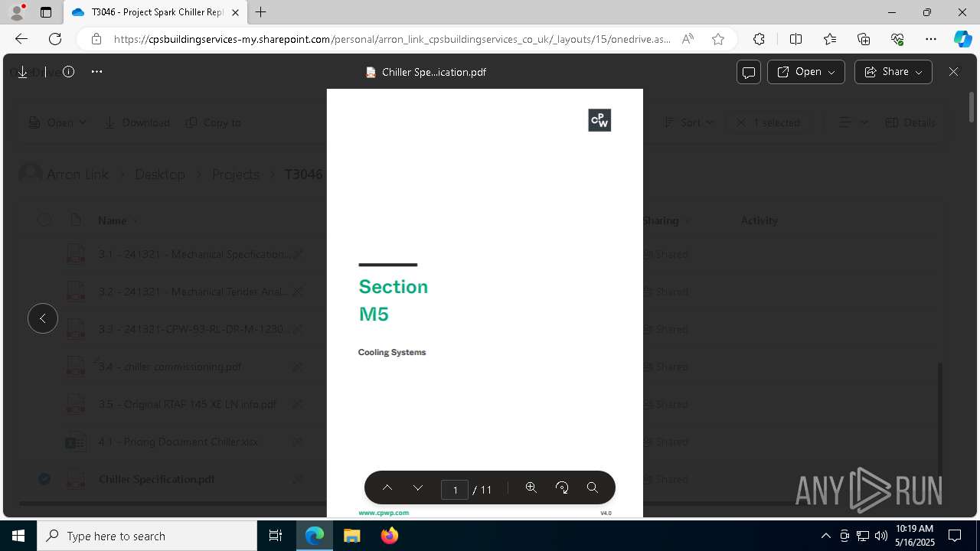Click the Activity column header
980x551 pixels.
[759, 220]
